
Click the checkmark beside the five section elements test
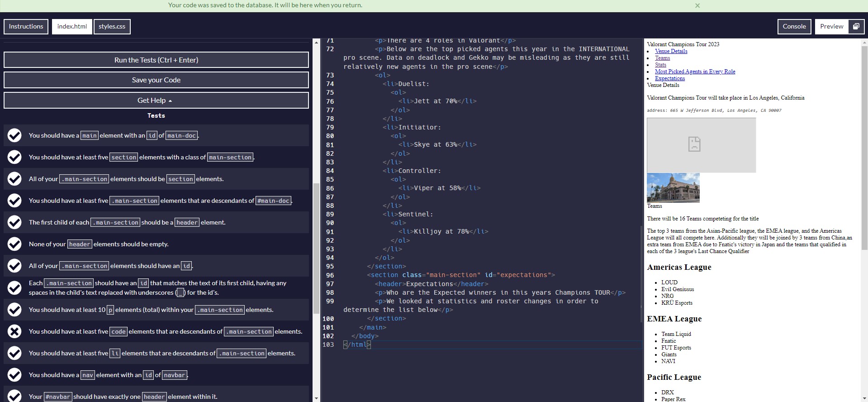click(14, 157)
